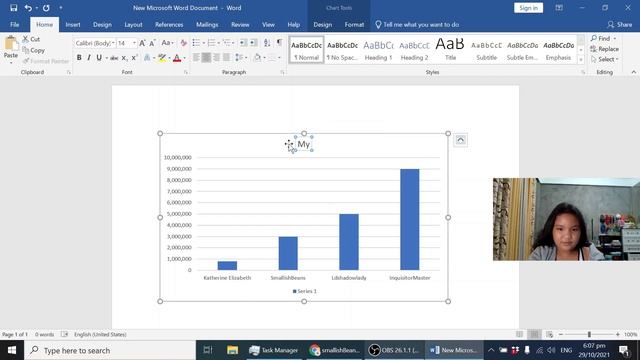Open the File tab
This screenshot has width=640, height=360.
(15, 24)
